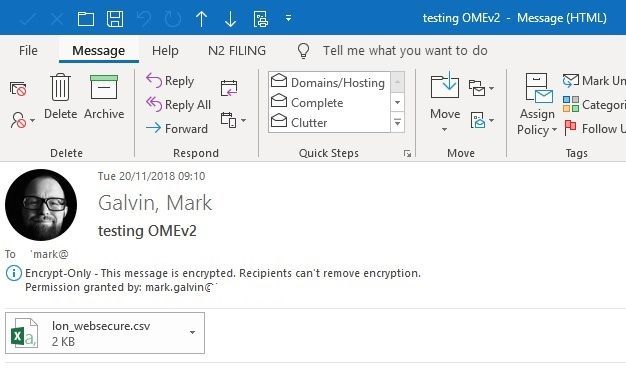Open the lon_websecure.csv attachment dropdown arrow
Screen dimensions: 626x387
pos(192,332)
